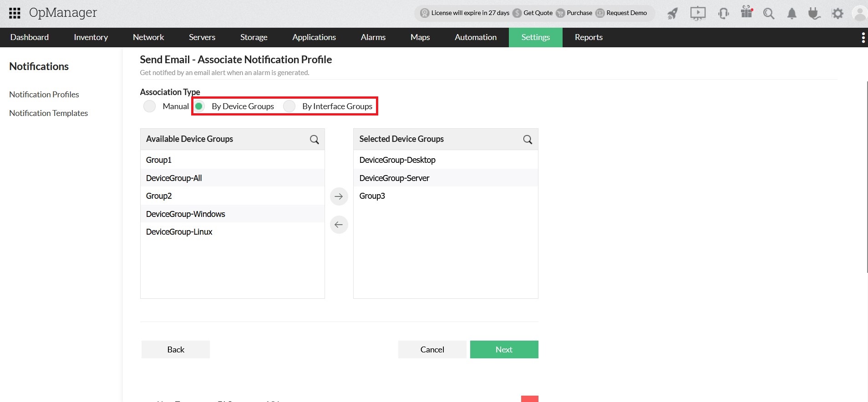
Task: Open Notification Templates in sidebar
Action: (49, 113)
